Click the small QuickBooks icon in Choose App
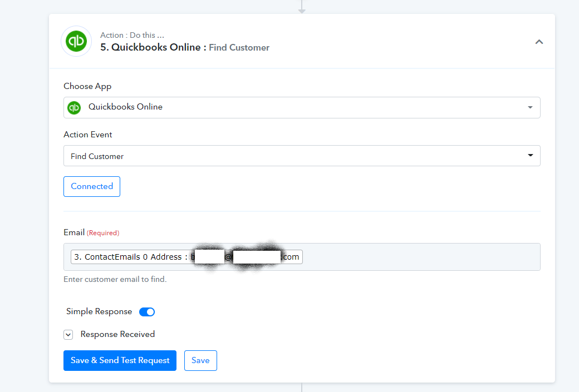 click(x=74, y=107)
